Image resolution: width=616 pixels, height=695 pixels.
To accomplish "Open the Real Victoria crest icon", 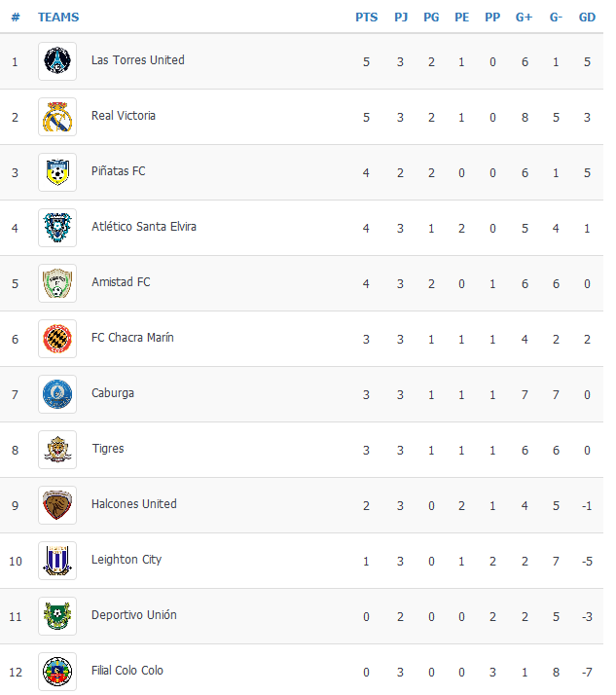I will click(x=57, y=117).
